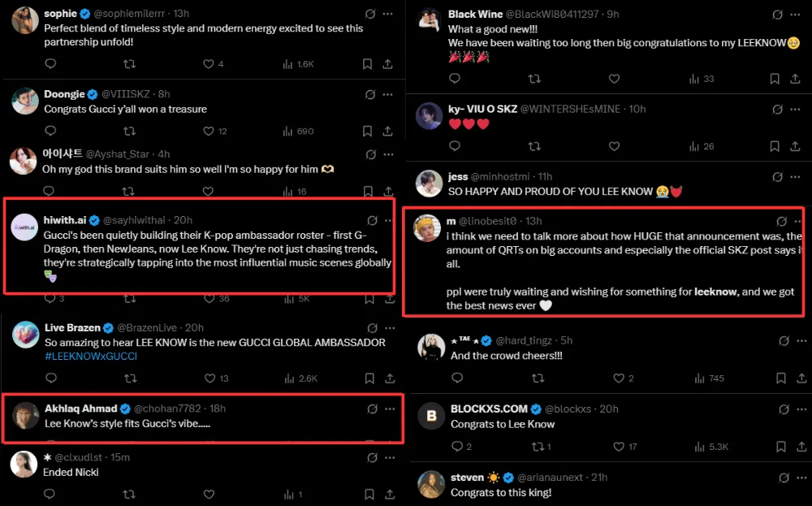Open more menu on steven's tweet
The height and width of the screenshot is (506, 812).
(798, 477)
